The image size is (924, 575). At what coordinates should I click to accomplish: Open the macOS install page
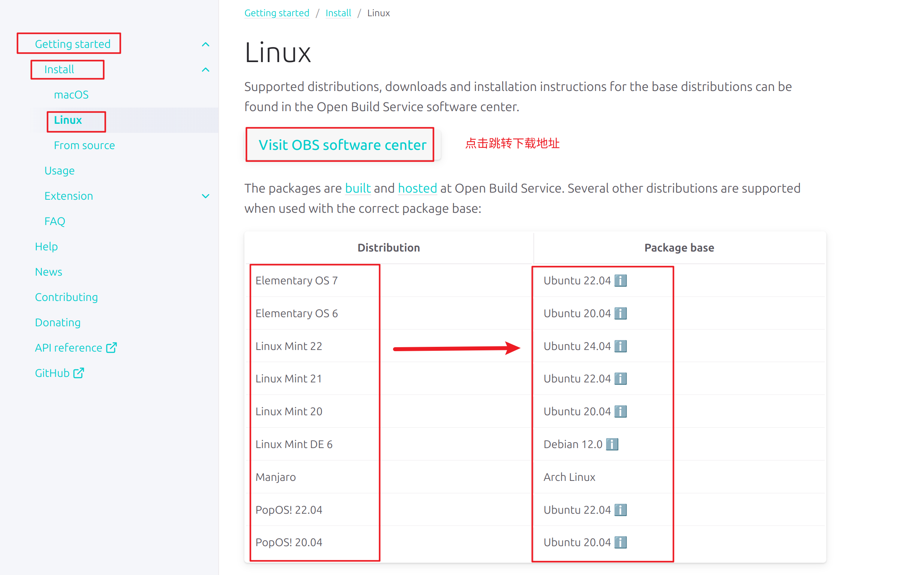pos(71,95)
